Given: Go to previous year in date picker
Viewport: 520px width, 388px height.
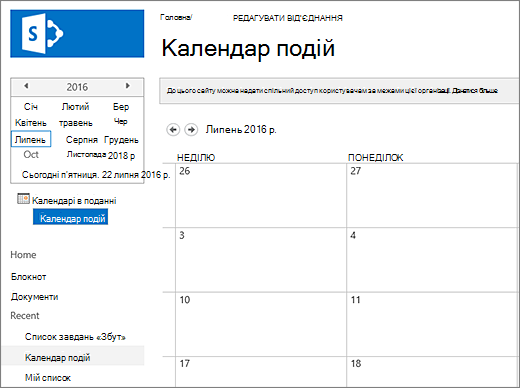Looking at the screenshot, I should (26, 86).
